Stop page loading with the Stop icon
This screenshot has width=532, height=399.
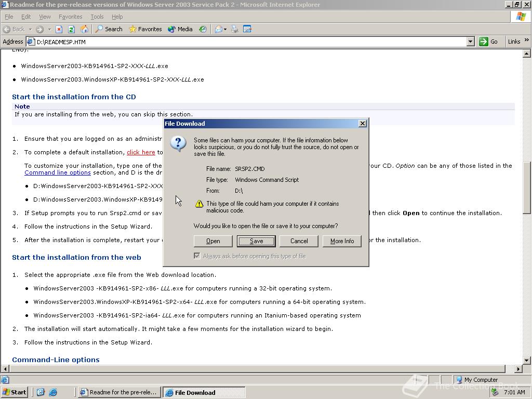[59, 29]
